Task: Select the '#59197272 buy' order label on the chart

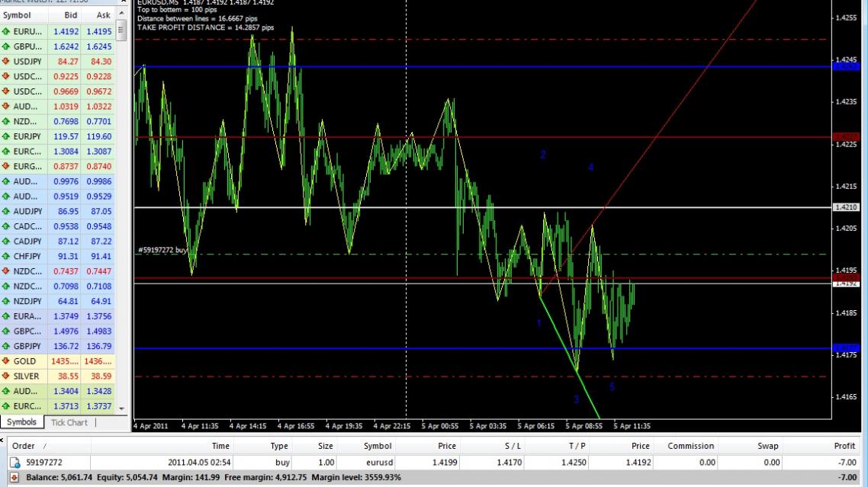Action: pos(163,250)
